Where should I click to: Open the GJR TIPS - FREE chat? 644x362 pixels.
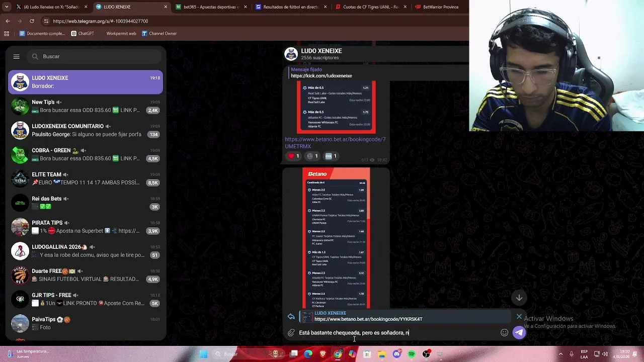click(86, 299)
